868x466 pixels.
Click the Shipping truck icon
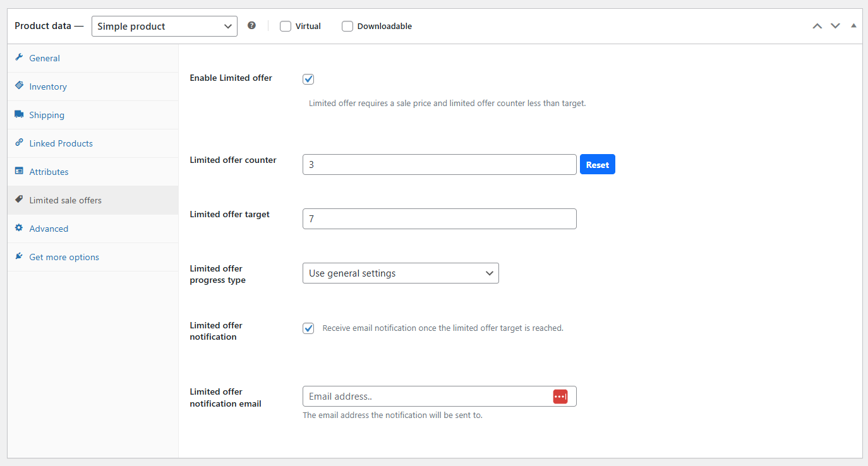19,114
